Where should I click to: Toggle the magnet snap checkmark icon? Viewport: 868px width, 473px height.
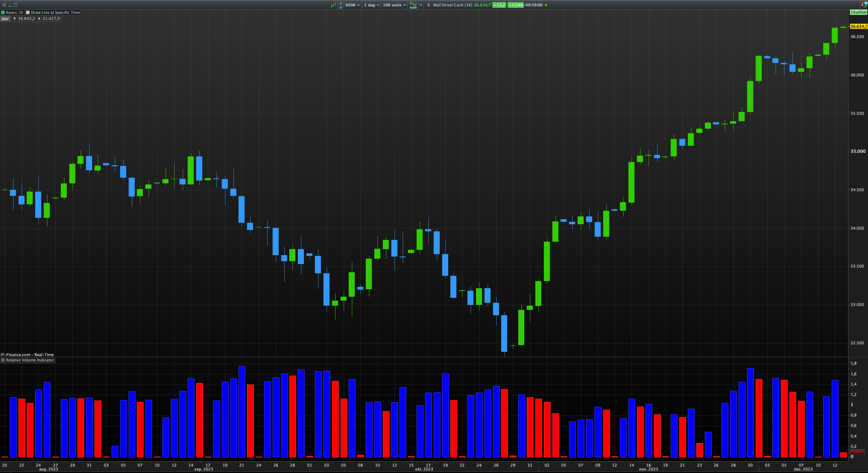click(341, 5)
